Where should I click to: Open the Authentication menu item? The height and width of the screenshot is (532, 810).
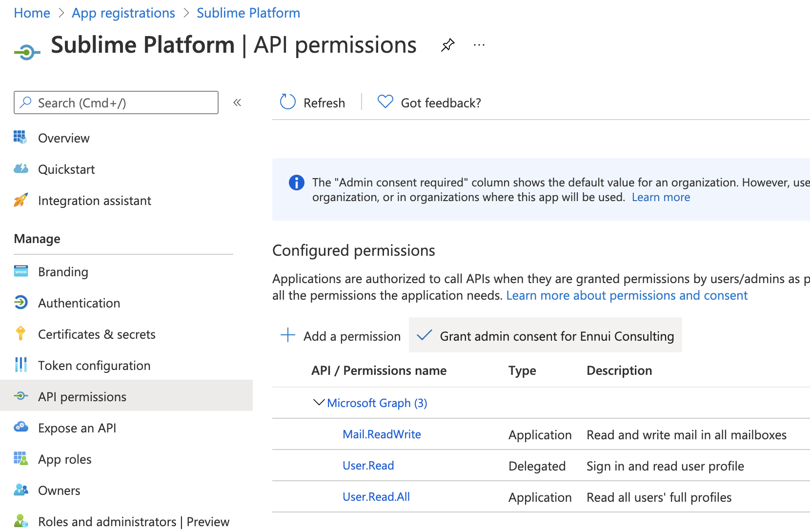click(x=79, y=303)
